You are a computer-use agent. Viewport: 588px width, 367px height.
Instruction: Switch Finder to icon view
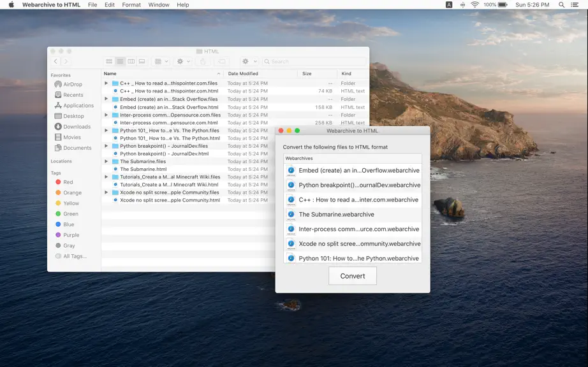[x=109, y=61]
